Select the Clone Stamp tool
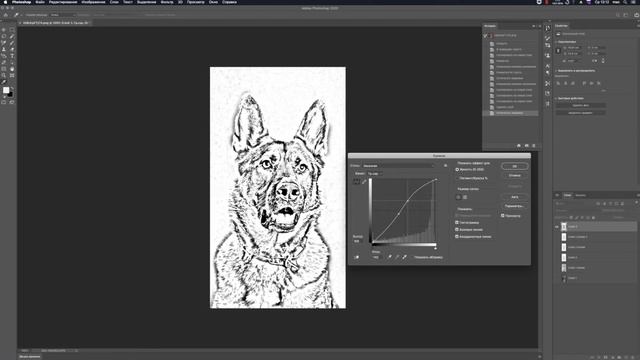Viewport: 640px width, 360px height. click(x=4, y=49)
